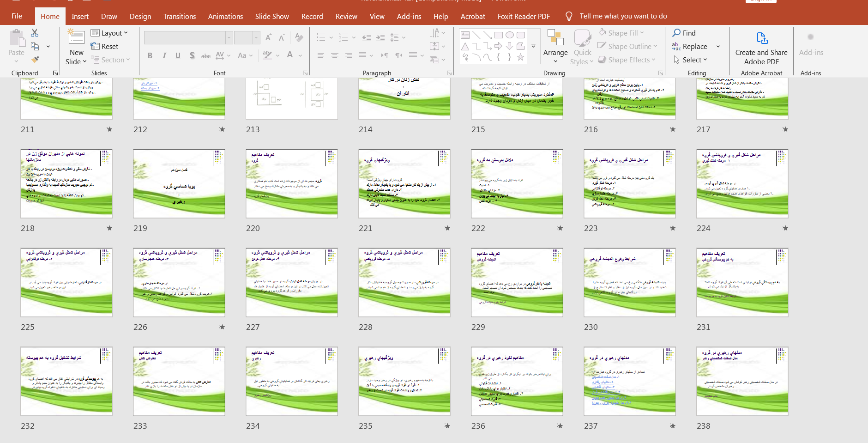Click the Find magnifier icon
868x443 pixels.
tap(676, 33)
